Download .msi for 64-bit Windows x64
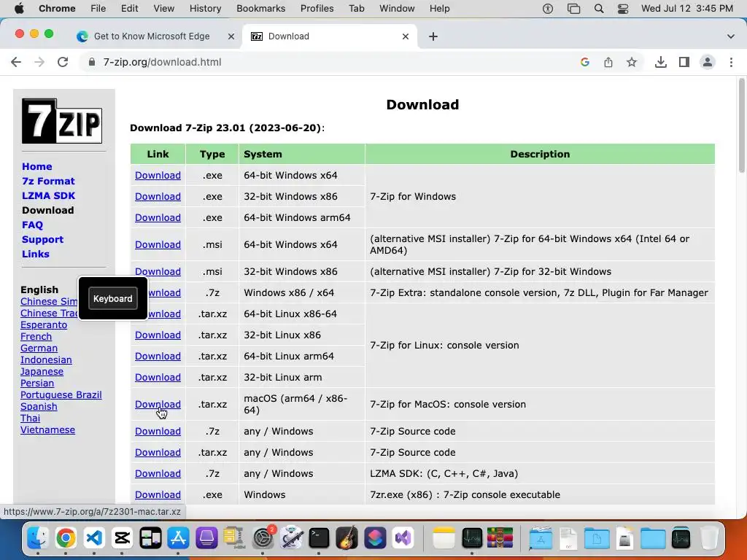747x560 pixels. [x=158, y=244]
